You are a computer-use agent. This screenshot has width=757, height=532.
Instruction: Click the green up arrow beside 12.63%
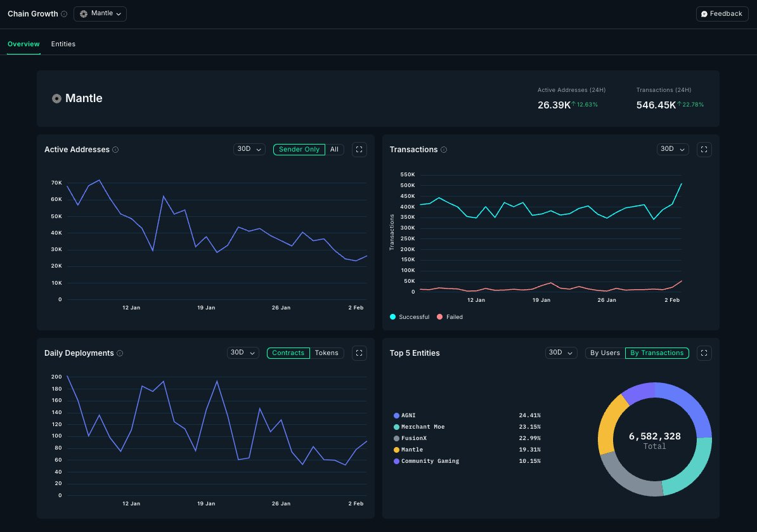tap(574, 104)
